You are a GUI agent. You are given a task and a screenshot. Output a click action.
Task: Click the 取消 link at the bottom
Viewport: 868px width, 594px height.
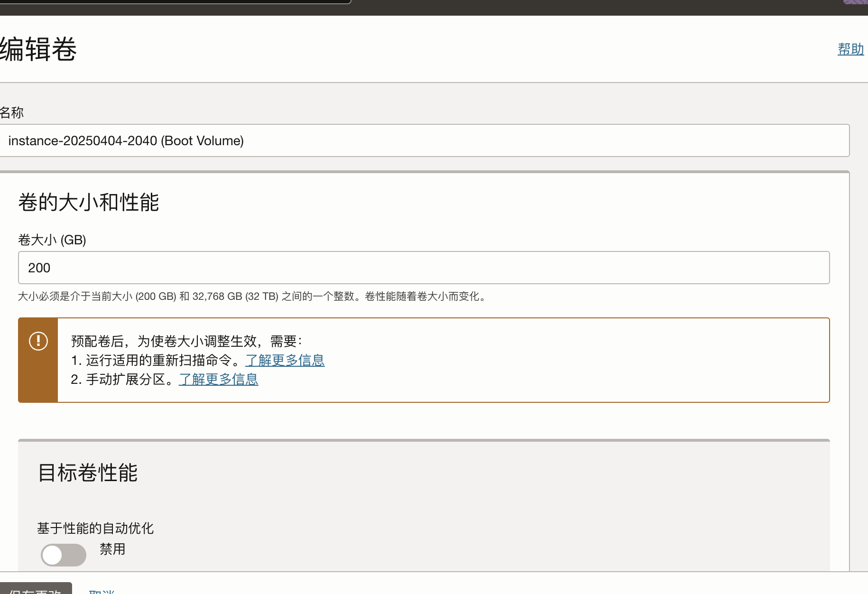pyautogui.click(x=102, y=591)
